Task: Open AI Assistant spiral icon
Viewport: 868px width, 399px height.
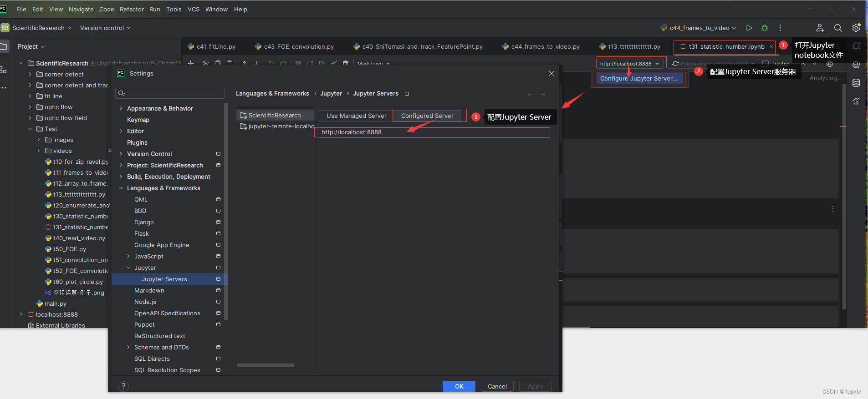Action: coord(856,65)
